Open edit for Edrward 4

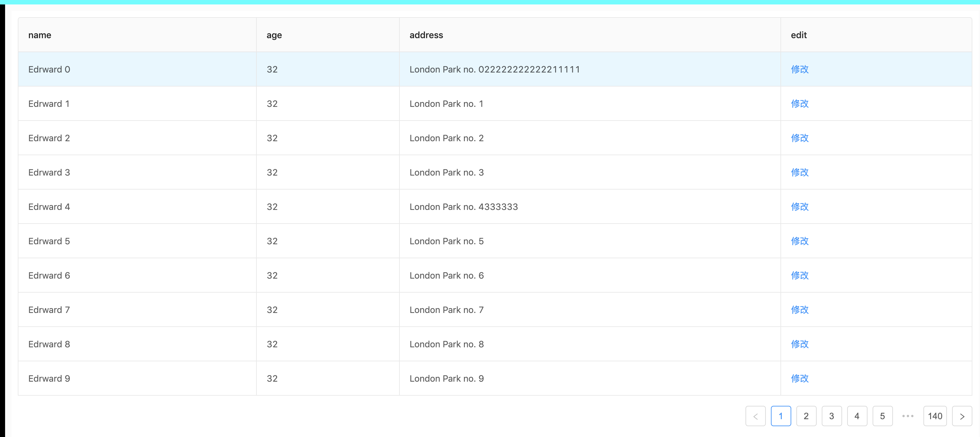(800, 207)
